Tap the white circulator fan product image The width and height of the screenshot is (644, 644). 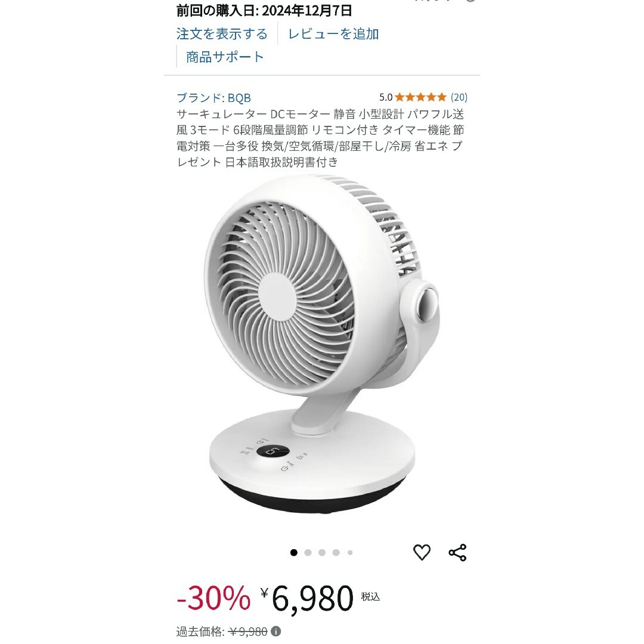tap(321, 344)
